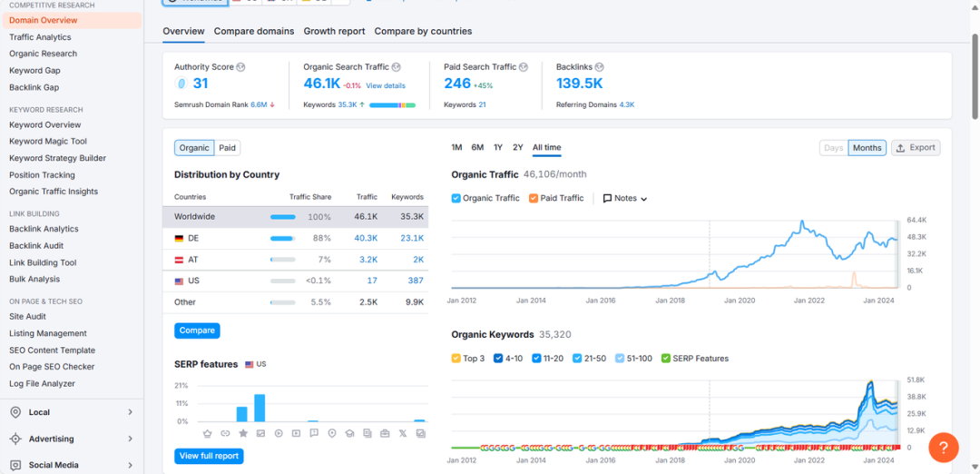Select the 1M time range
This screenshot has height=474, width=980.
click(x=456, y=148)
